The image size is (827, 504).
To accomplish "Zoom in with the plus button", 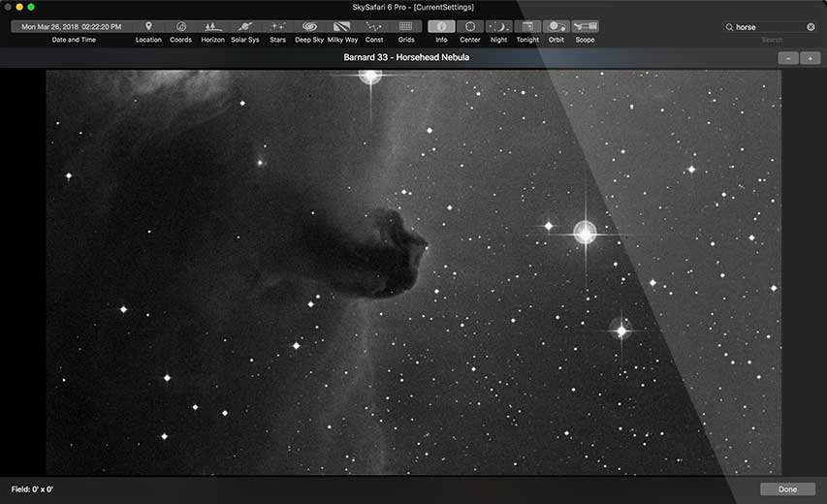I will (x=811, y=58).
